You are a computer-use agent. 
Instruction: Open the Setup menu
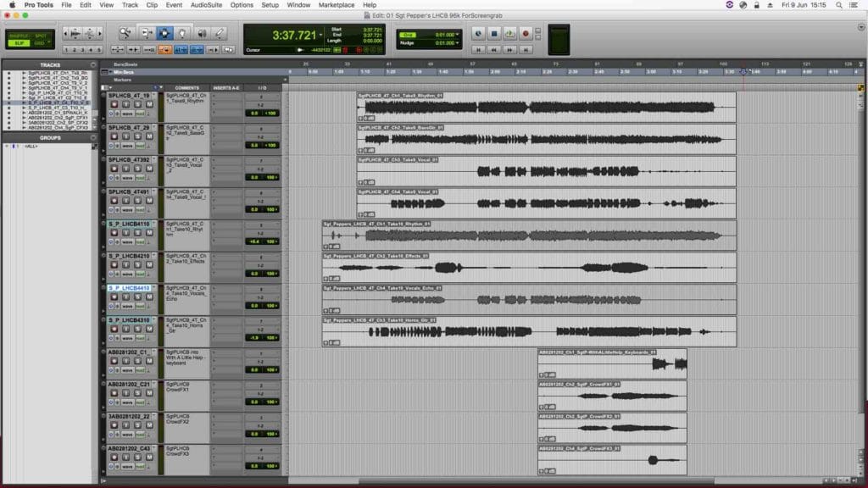tap(270, 5)
